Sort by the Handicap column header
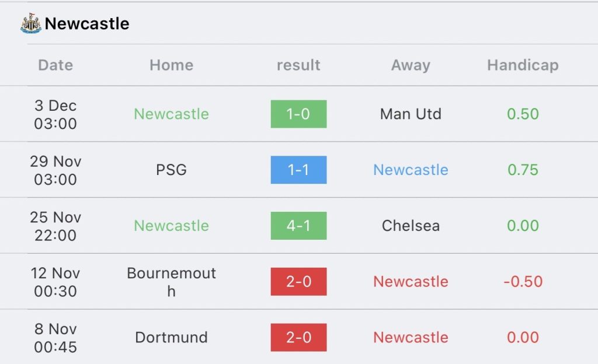Image resolution: width=598 pixels, height=364 pixels. pos(523,65)
